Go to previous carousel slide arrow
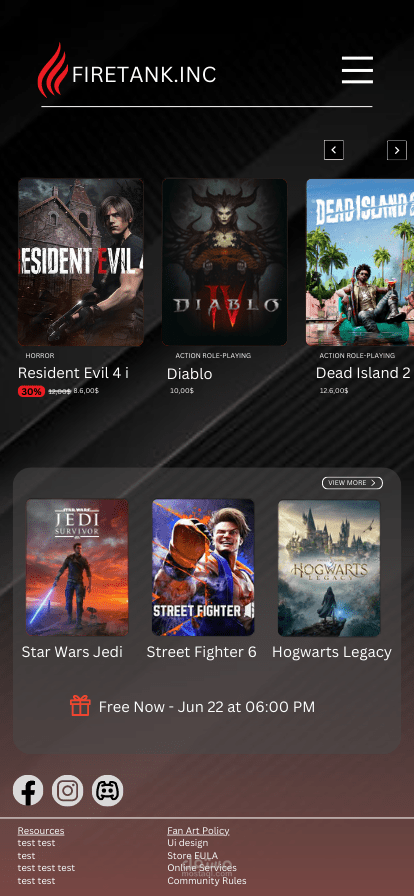 [x=334, y=150]
